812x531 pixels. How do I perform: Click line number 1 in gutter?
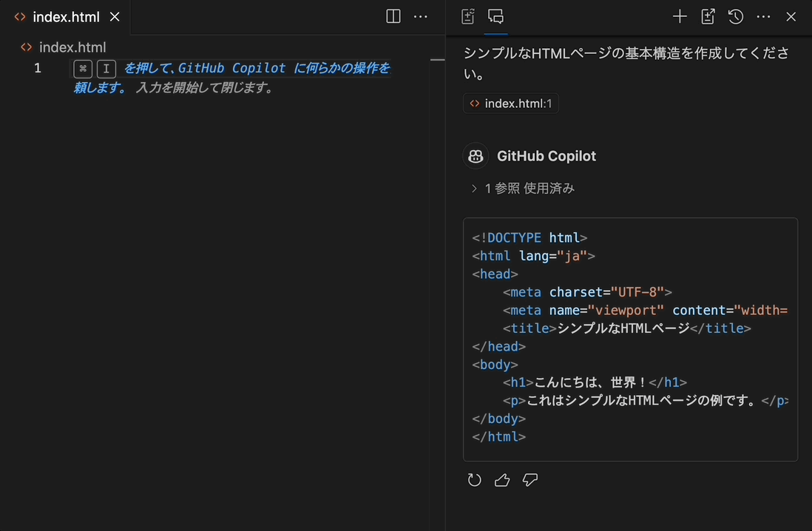[x=37, y=68]
